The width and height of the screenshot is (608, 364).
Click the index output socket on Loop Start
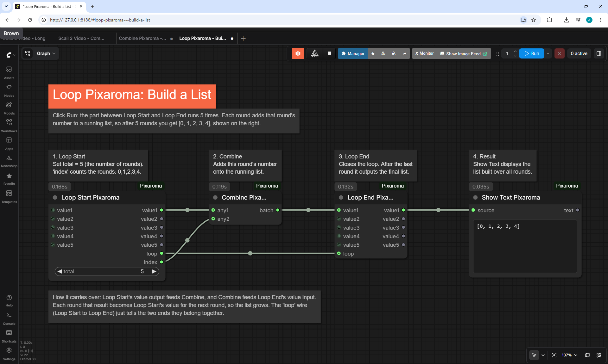coord(161,262)
